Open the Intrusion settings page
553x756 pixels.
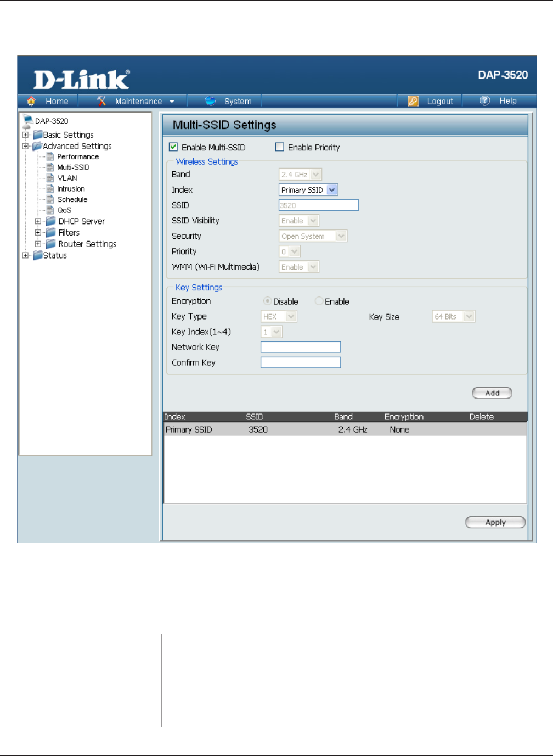pos(71,188)
